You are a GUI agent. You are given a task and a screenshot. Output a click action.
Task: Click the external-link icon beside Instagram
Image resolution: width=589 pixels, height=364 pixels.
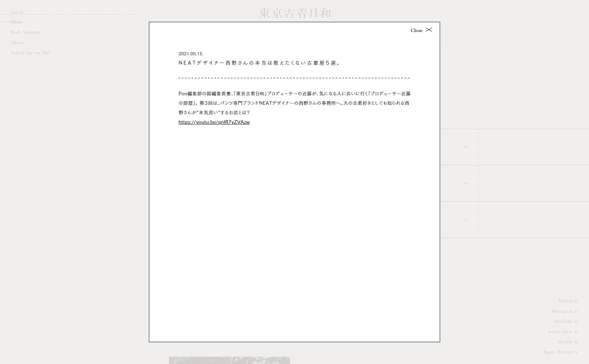click(x=576, y=311)
